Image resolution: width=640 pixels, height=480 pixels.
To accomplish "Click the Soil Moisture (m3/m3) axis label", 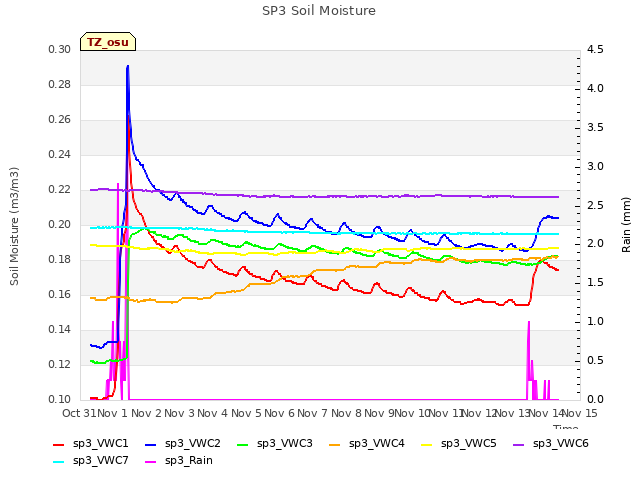I will point(14,226).
